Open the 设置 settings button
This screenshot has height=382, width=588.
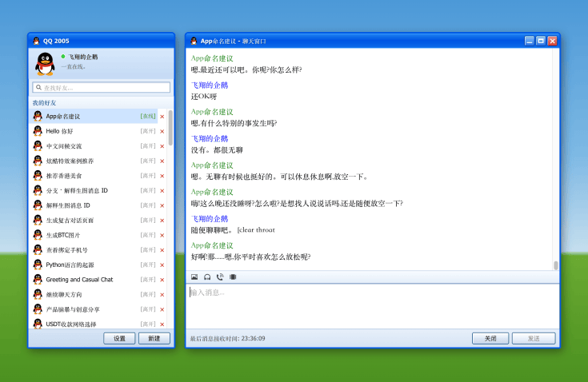(x=119, y=338)
